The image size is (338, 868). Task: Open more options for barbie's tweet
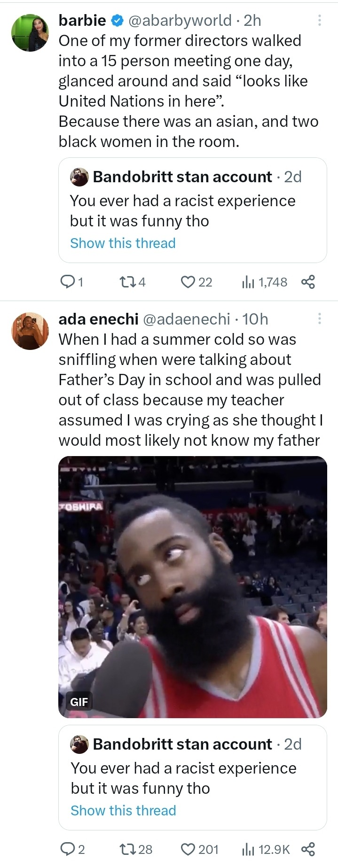[320, 20]
